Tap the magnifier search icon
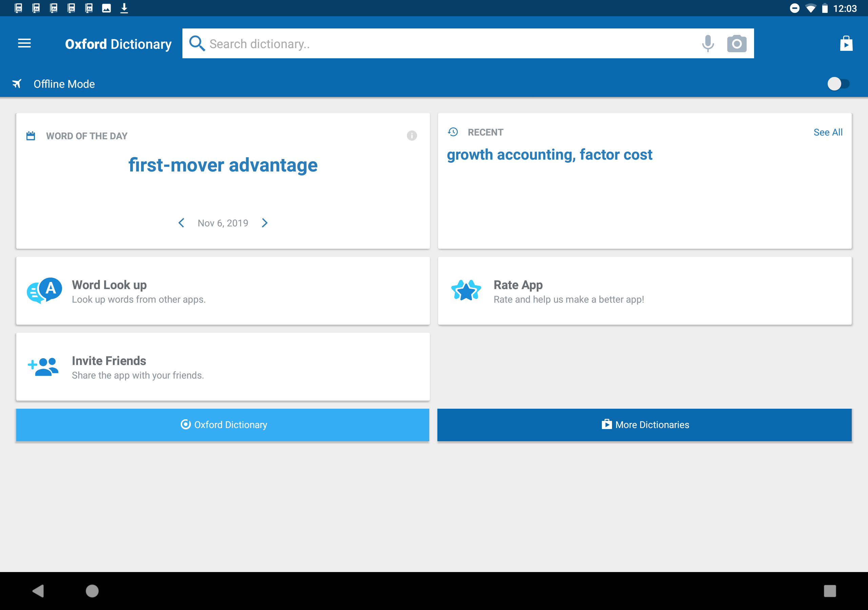Screen dimensions: 868x610 coord(197,43)
